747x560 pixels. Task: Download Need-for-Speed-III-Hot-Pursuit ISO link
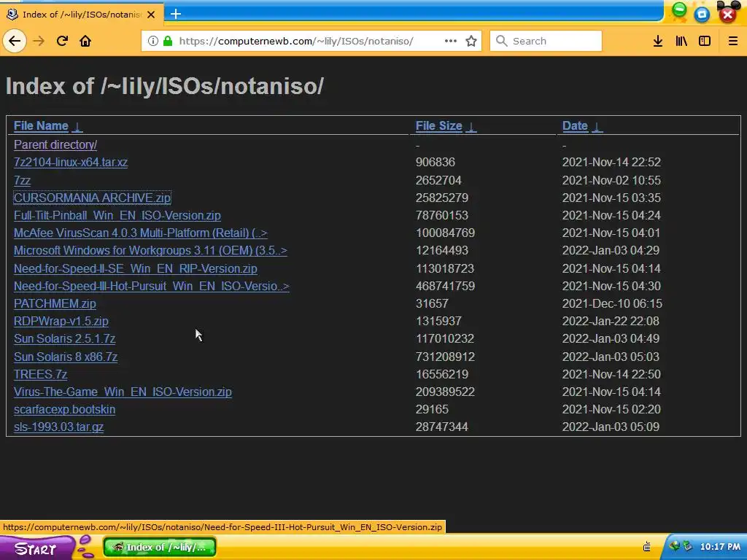tap(152, 286)
